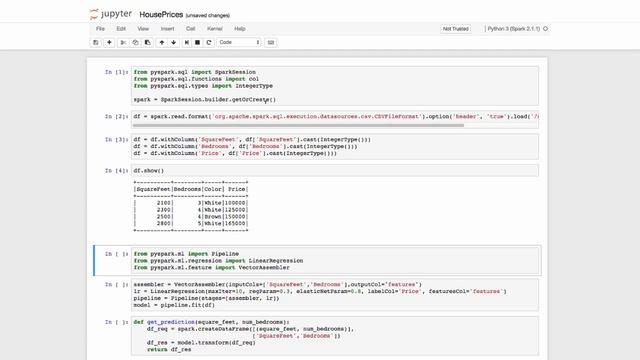Open the Kernel menu
This screenshot has height=360, width=640.
(215, 29)
